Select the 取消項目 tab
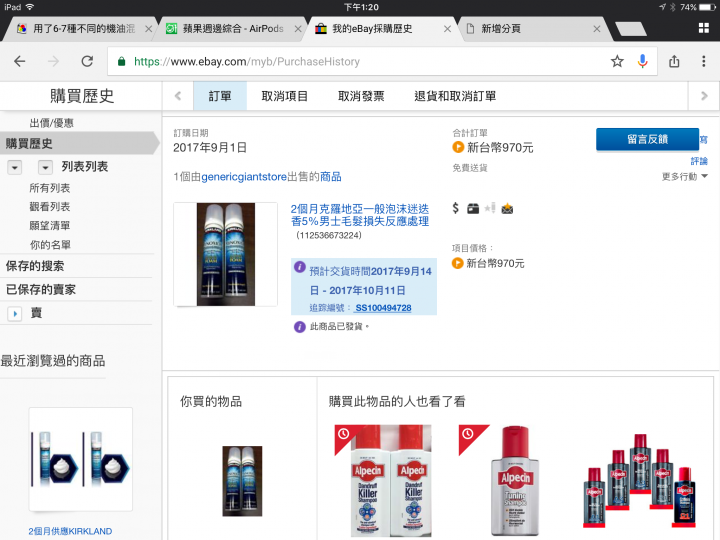720x540 pixels. coord(284,96)
